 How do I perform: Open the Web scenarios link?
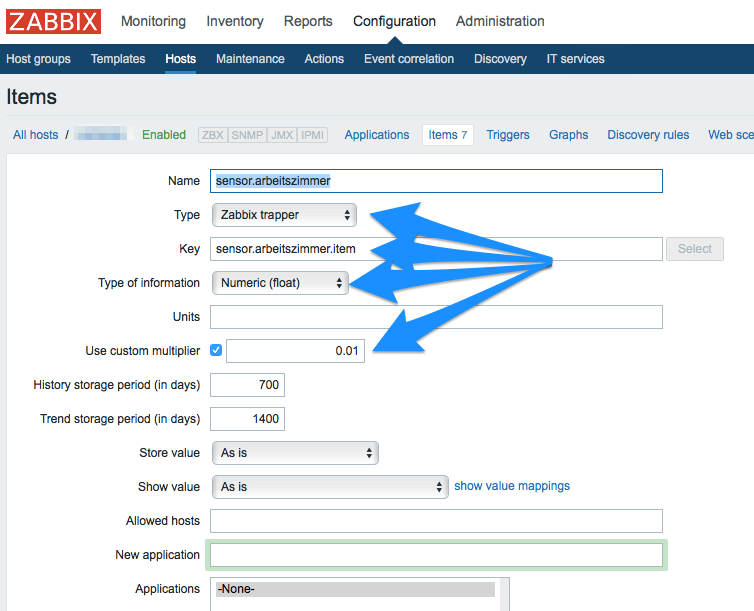pyautogui.click(x=731, y=135)
